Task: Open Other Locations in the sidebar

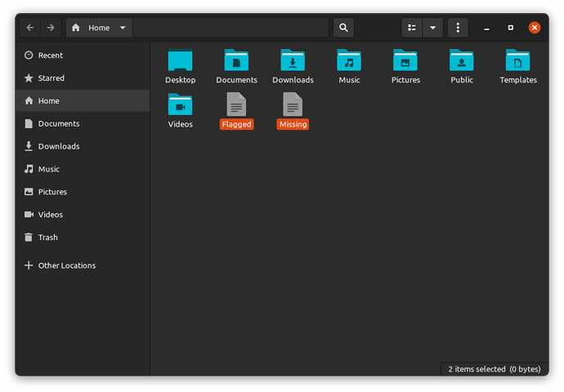Action: coord(83,265)
